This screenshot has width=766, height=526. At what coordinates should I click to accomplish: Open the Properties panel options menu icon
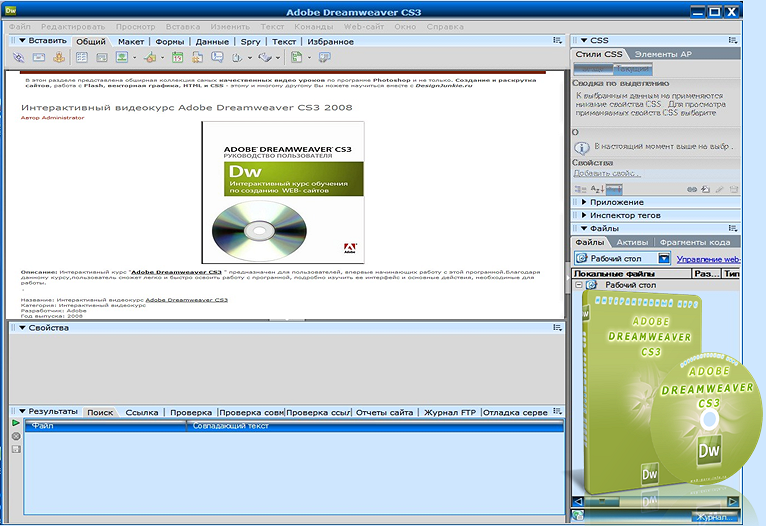click(x=557, y=327)
